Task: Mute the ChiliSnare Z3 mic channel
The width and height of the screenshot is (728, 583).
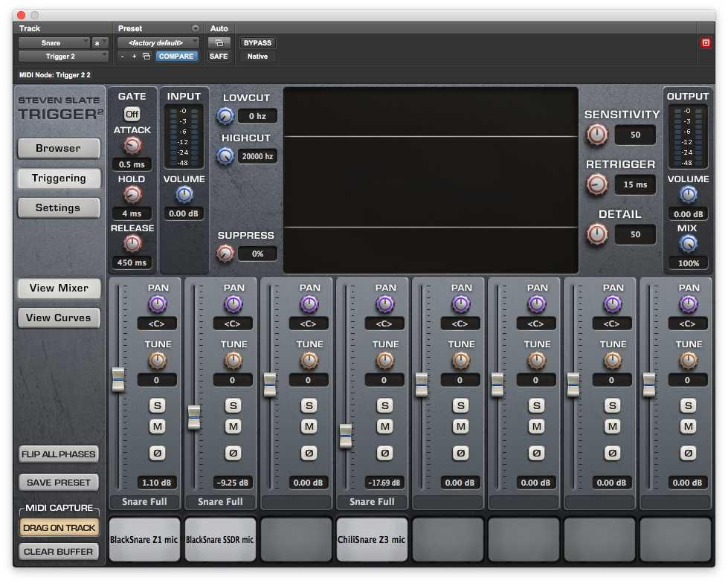Action: [385, 427]
